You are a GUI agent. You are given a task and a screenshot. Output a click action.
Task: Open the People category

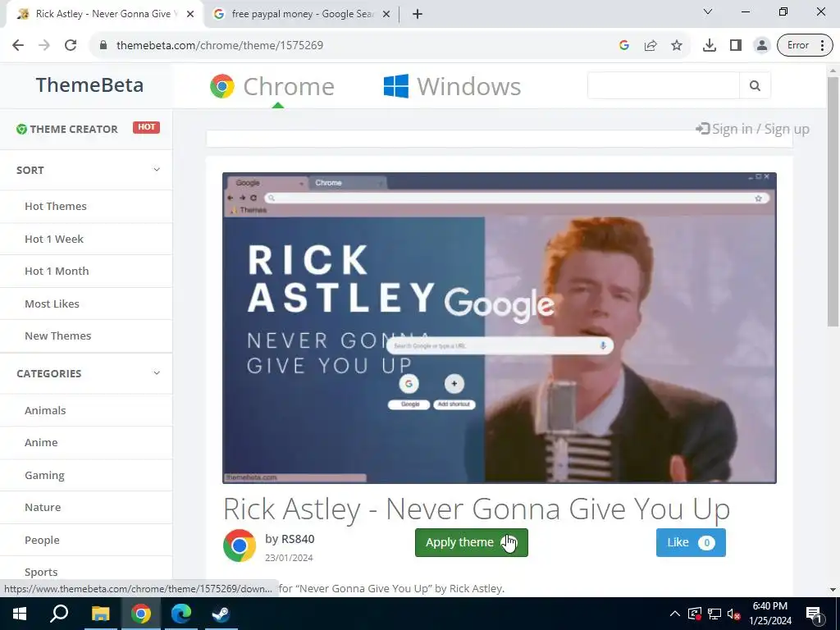point(42,540)
